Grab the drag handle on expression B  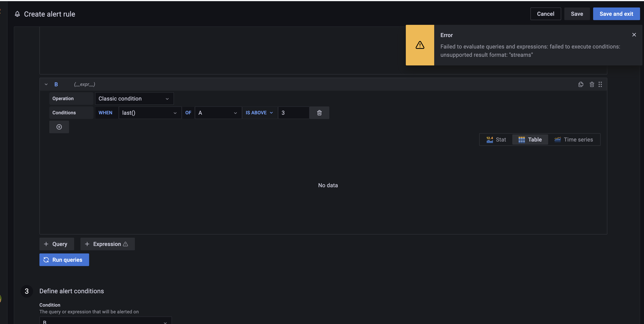point(601,84)
